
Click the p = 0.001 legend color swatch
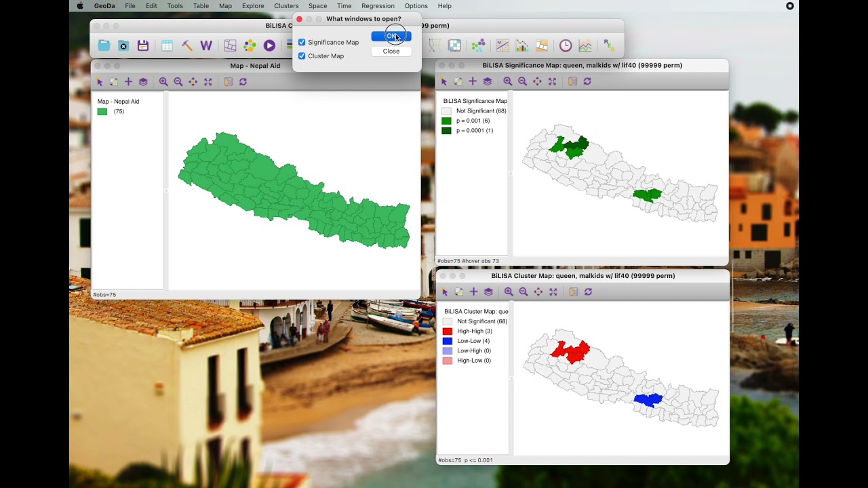(446, 121)
